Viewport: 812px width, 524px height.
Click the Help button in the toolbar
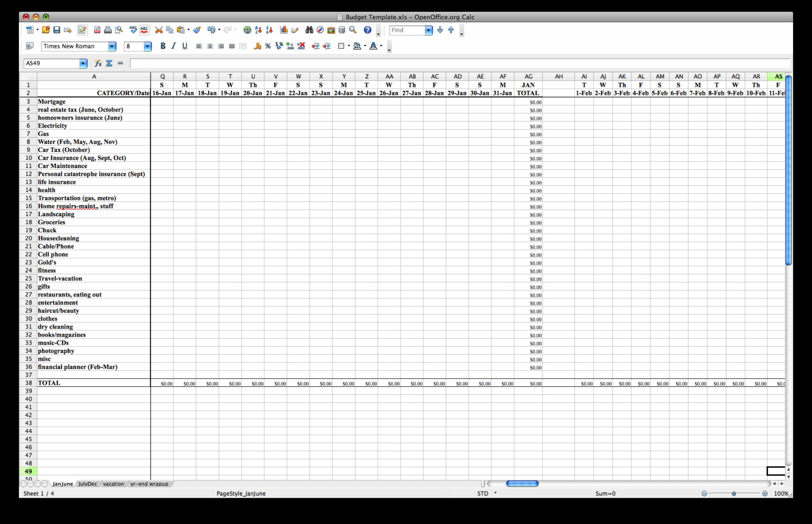(x=368, y=30)
